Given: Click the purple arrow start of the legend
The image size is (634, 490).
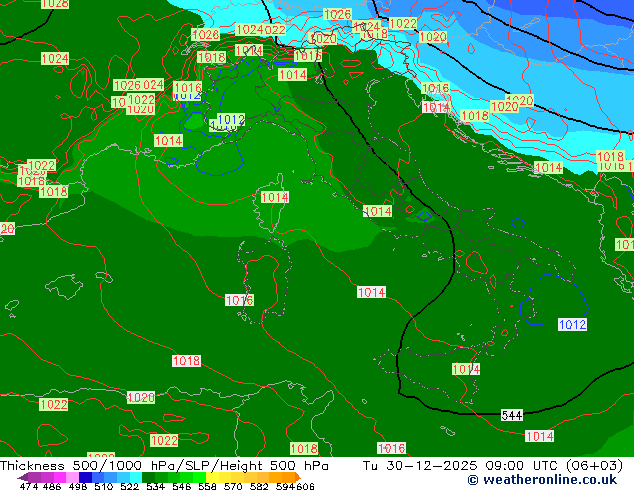Looking at the screenshot, I should [x=23, y=477].
